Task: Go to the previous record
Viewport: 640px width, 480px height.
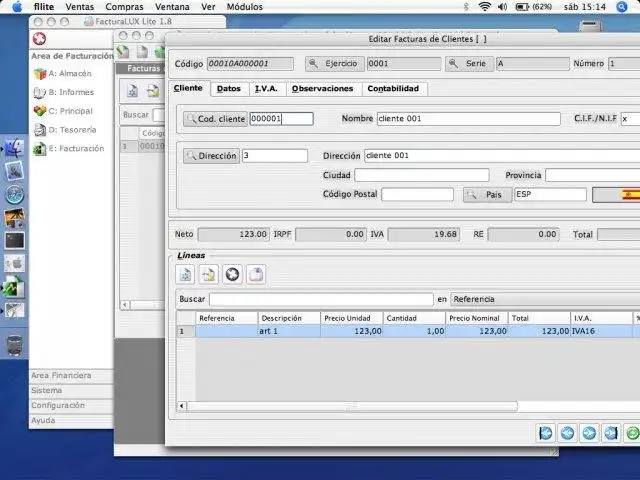Action: (567, 433)
